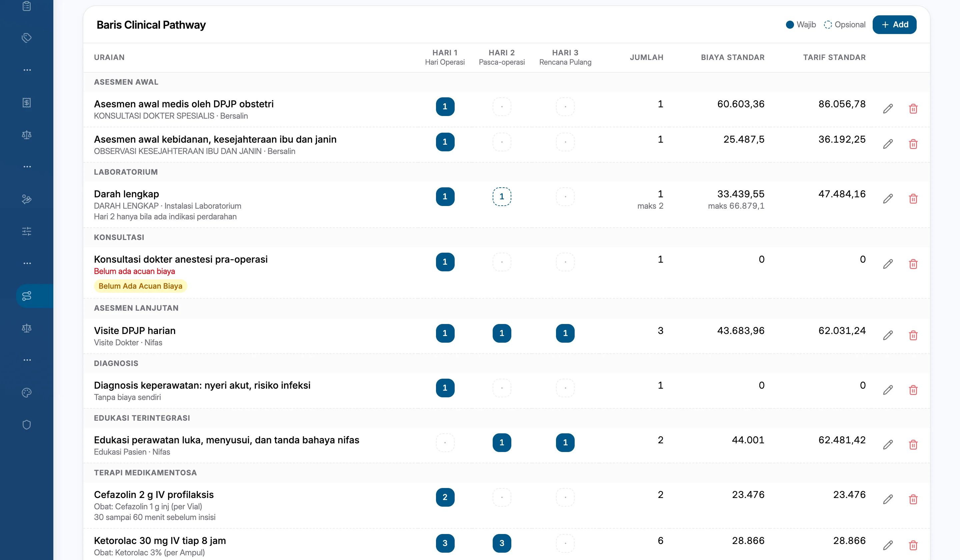This screenshot has height=560, width=960.
Task: Delete the Asesmen awal medis oleh DPJP obstetri row
Action: pos(913,109)
